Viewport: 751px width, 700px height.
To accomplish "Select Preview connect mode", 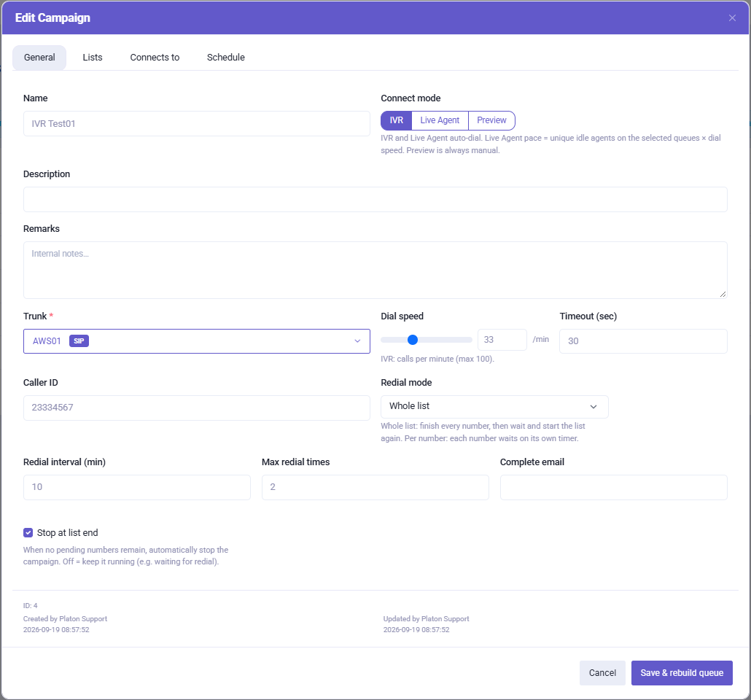I will (491, 120).
